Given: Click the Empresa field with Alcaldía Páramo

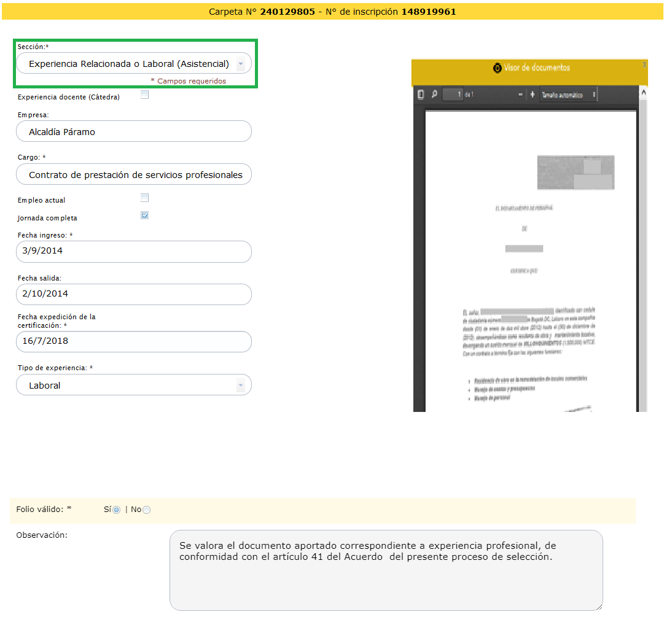Looking at the screenshot, I should (x=134, y=131).
